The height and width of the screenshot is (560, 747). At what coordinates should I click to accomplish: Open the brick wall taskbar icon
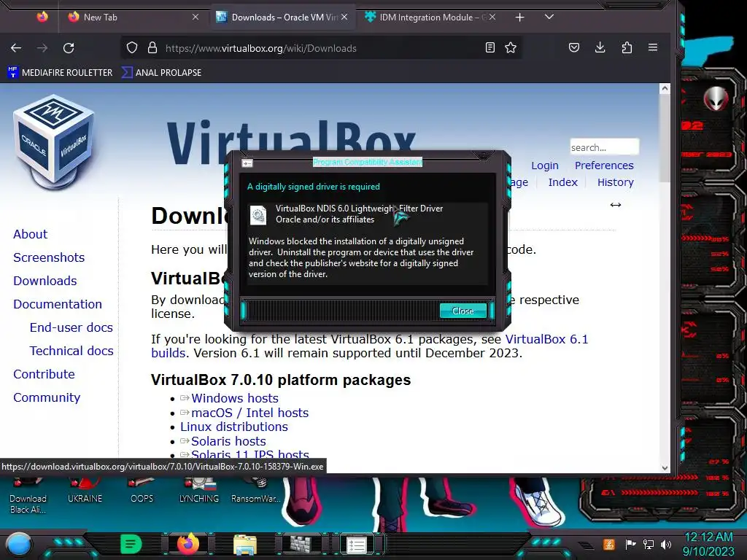(x=301, y=544)
